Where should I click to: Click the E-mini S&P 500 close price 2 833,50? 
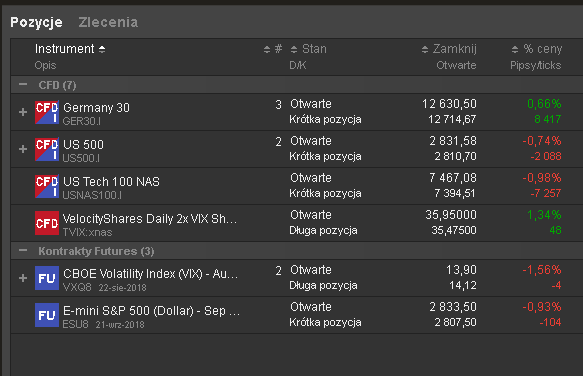[x=453, y=307]
